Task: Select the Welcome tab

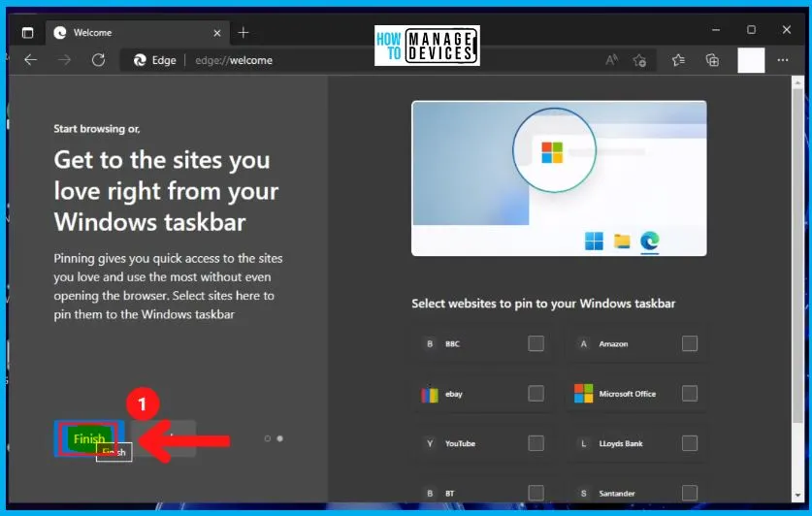Action: tap(138, 33)
